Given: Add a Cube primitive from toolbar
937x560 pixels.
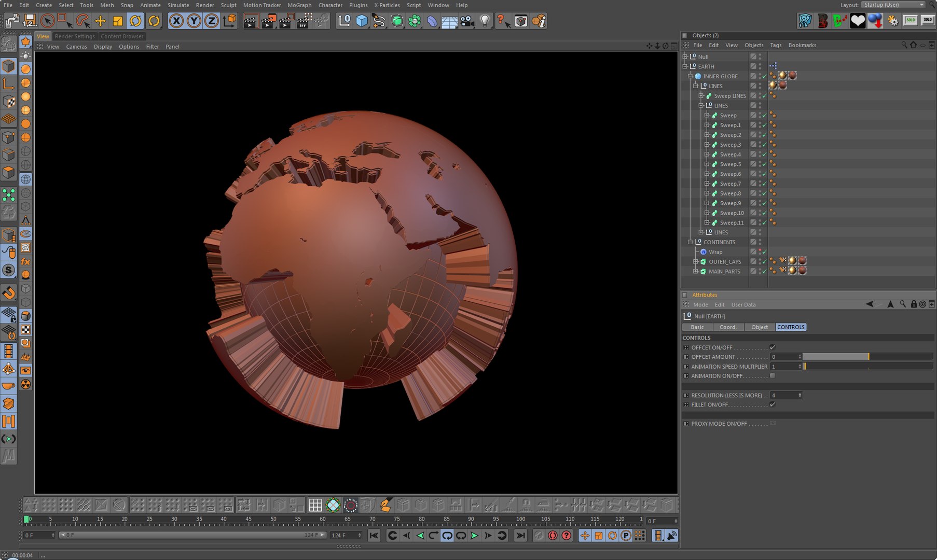Looking at the screenshot, I should pyautogui.click(x=362, y=21).
